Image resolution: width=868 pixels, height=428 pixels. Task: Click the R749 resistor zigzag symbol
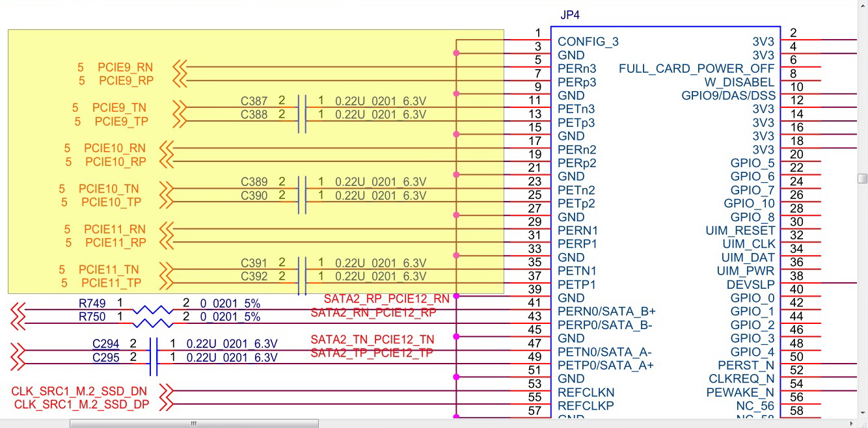153,310
